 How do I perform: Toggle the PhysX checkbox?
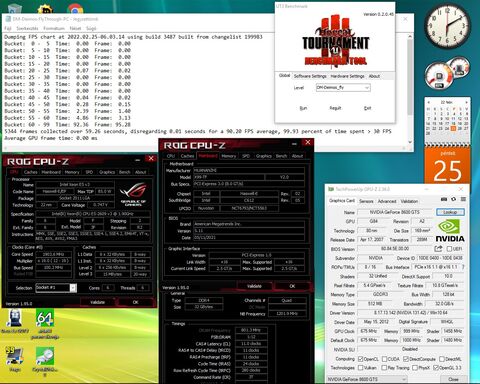[415, 368]
